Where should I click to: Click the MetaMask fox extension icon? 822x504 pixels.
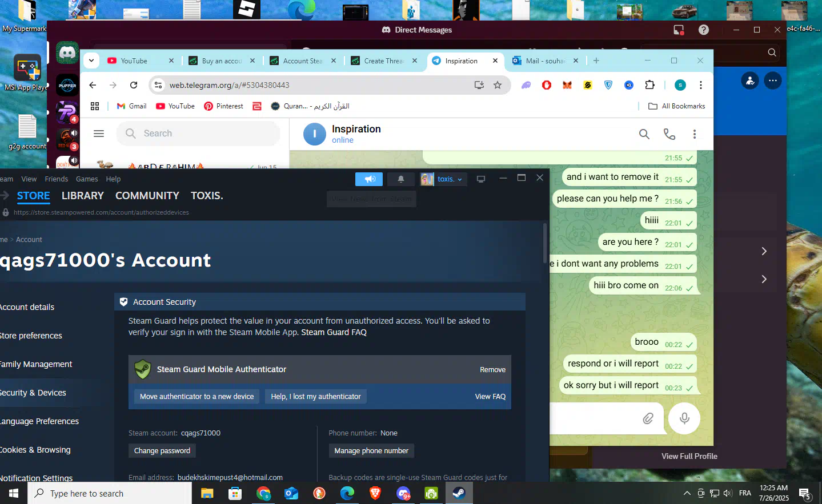(567, 85)
